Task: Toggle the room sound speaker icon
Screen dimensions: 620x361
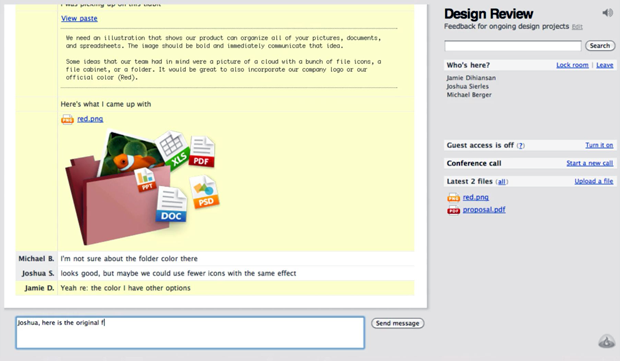Action: tap(607, 13)
